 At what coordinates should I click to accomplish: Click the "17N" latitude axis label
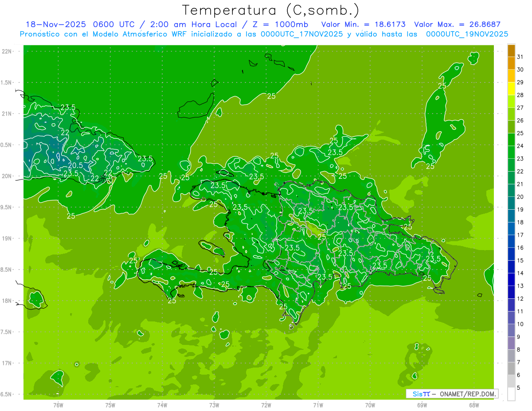(x=7, y=363)
